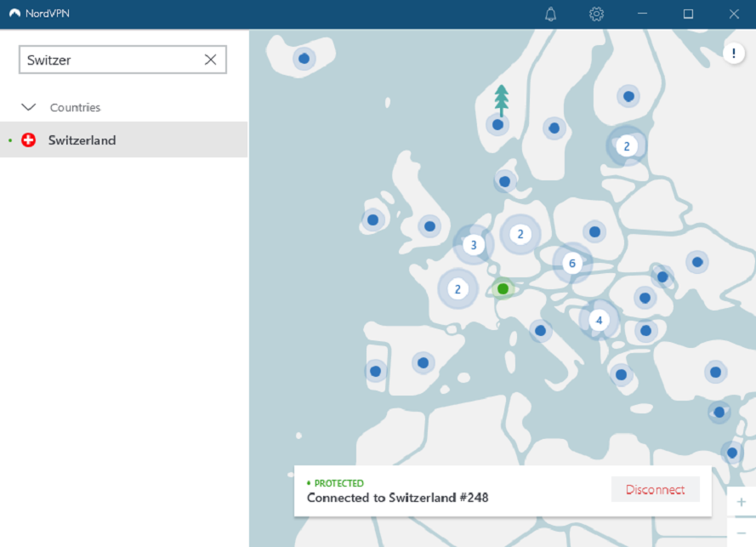
Task: Select the Bulgaria server marker
Action: click(646, 331)
